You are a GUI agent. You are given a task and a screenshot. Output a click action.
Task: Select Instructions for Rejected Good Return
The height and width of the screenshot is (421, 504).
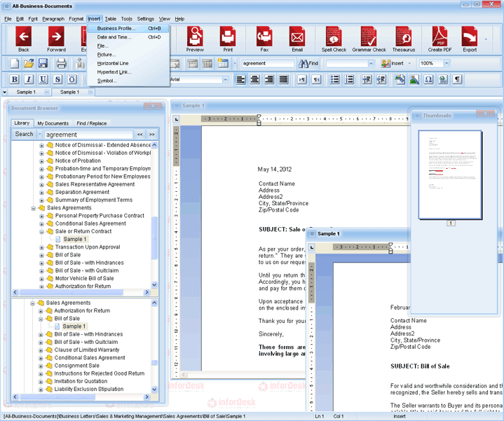pyautogui.click(x=99, y=373)
